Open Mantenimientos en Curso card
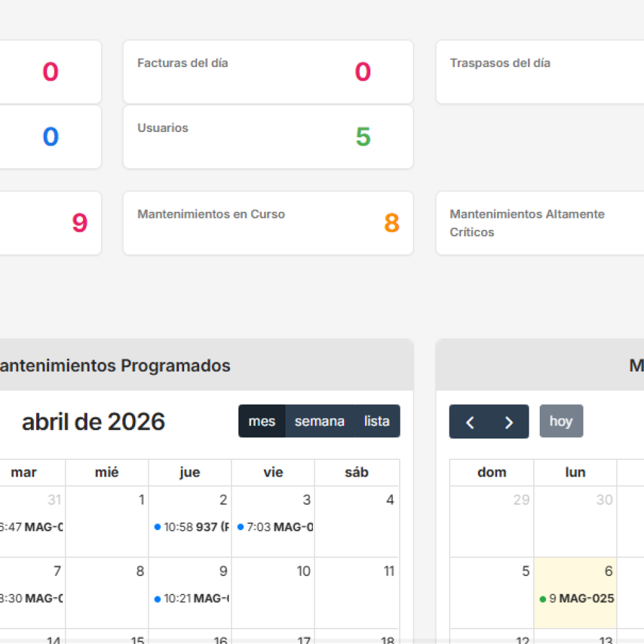The height and width of the screenshot is (644, 644). click(268, 223)
